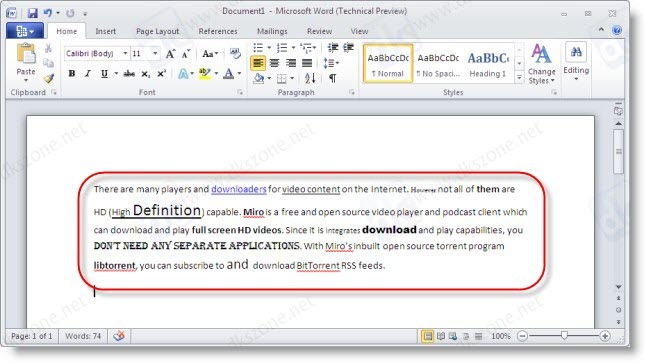
Task: Toggle Italic formatting
Action: click(88, 74)
